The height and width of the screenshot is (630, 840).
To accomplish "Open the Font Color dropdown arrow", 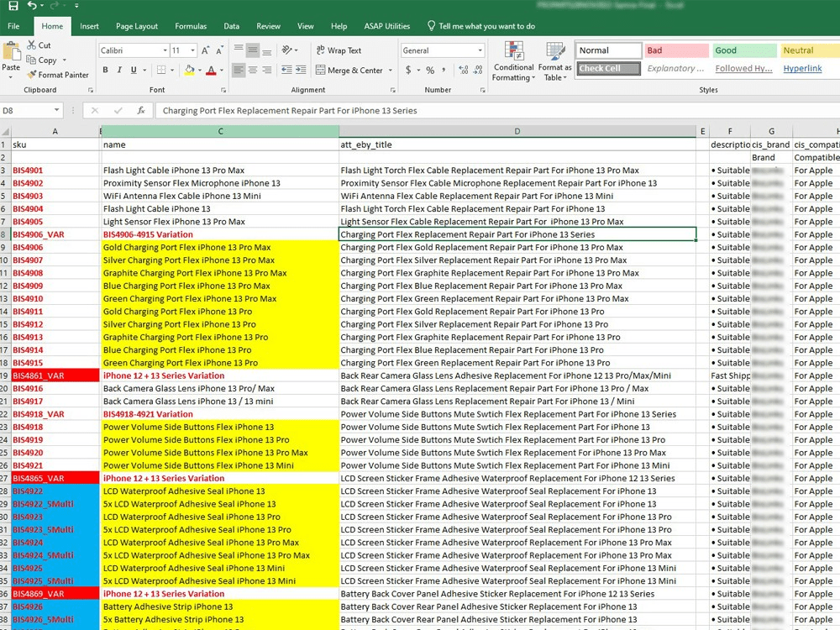I will 222,70.
